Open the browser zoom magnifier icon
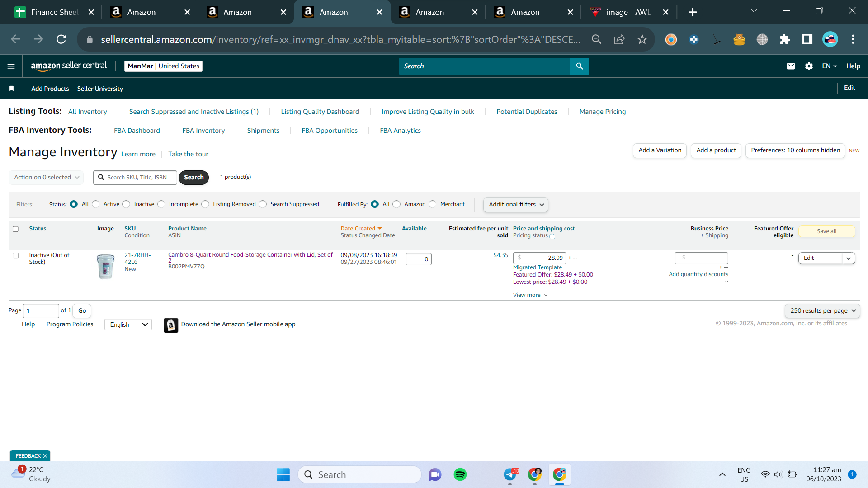The image size is (868, 488). pos(596,39)
